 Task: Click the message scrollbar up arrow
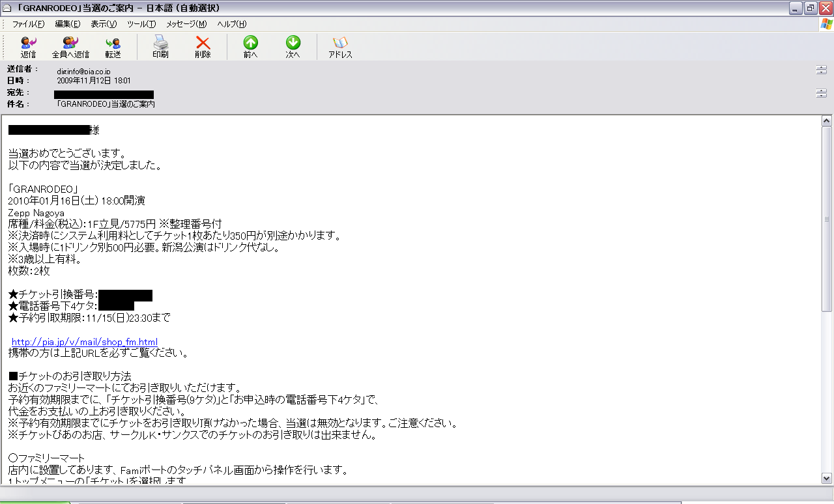coord(827,121)
